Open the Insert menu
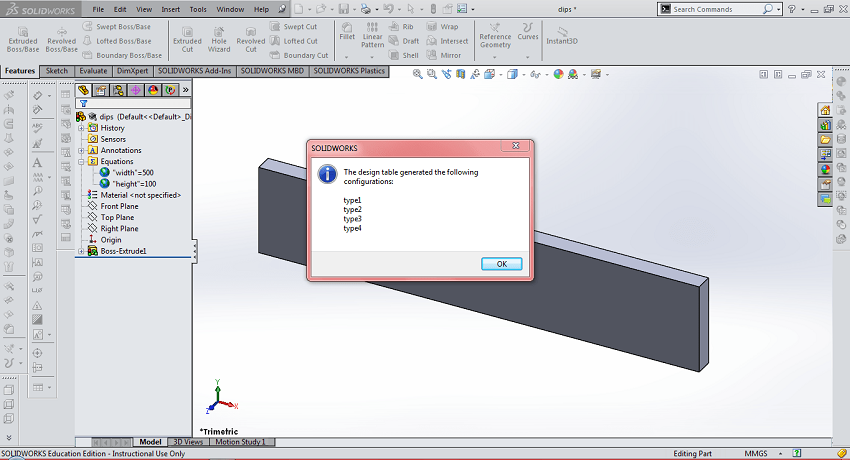 [x=170, y=9]
